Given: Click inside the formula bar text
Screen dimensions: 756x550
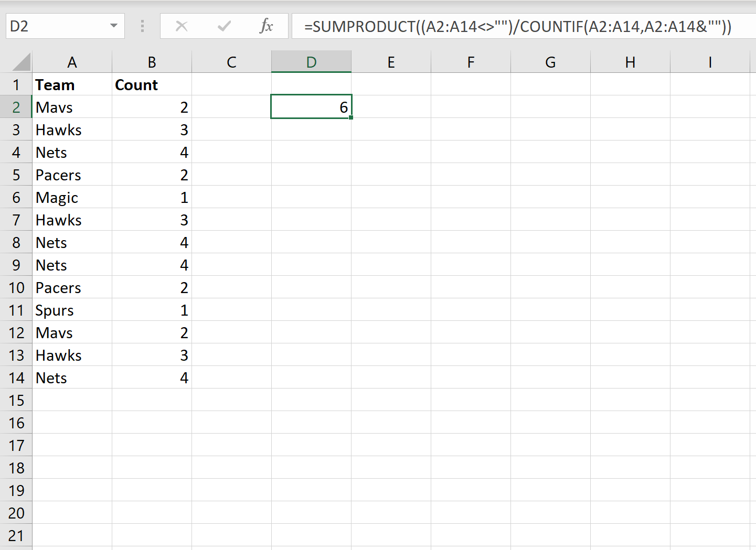Looking at the screenshot, I should click(517, 26).
